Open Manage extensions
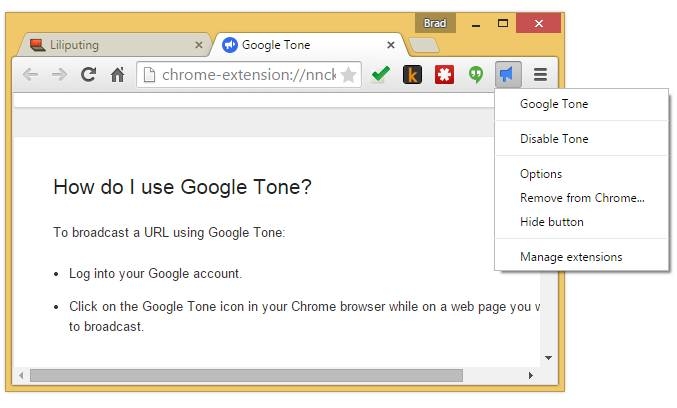This screenshot has width=677, height=408. (x=582, y=257)
